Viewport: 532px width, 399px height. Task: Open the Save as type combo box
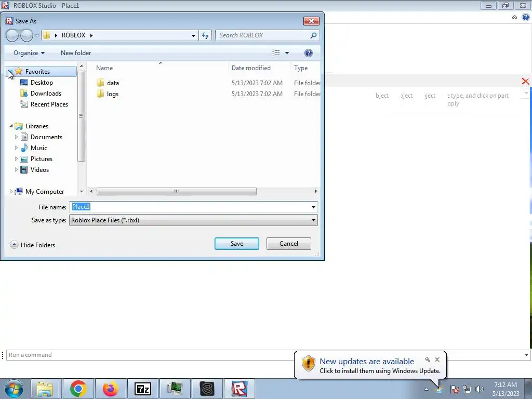[193, 220]
